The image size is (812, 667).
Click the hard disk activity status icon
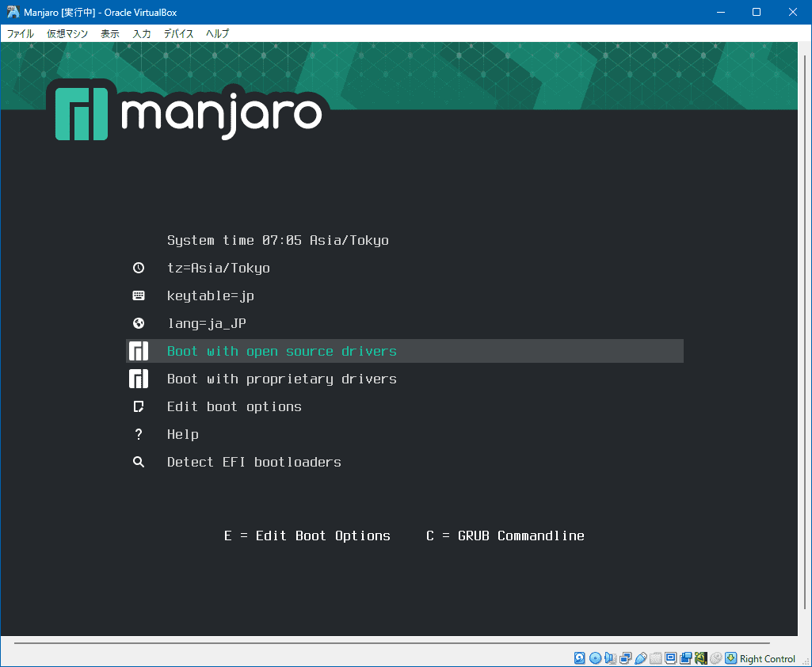[x=579, y=658]
